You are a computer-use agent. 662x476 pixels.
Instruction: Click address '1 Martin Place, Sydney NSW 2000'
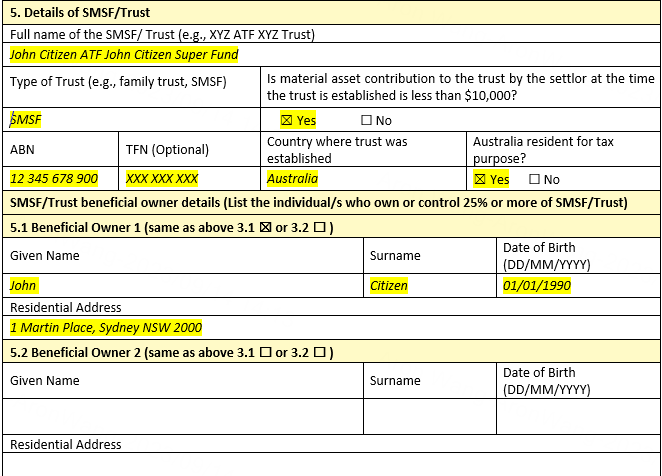click(x=106, y=328)
